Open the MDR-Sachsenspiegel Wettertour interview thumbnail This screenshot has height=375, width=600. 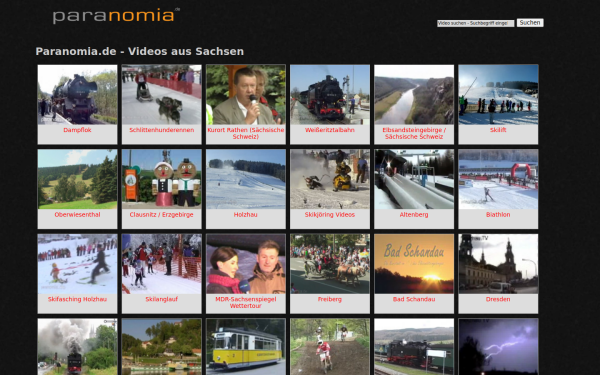246,264
